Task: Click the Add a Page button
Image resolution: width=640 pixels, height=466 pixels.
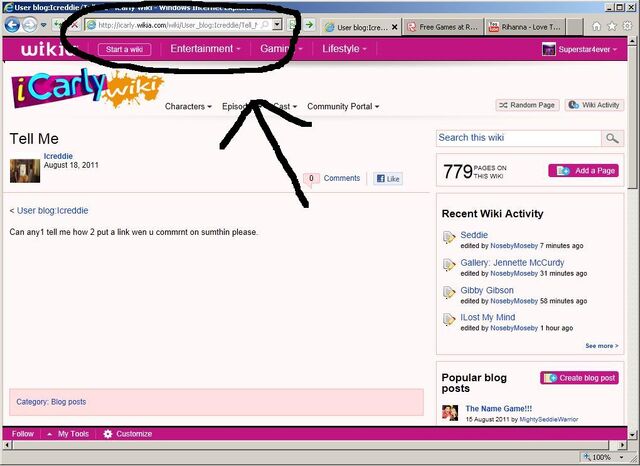Action: tap(584, 171)
